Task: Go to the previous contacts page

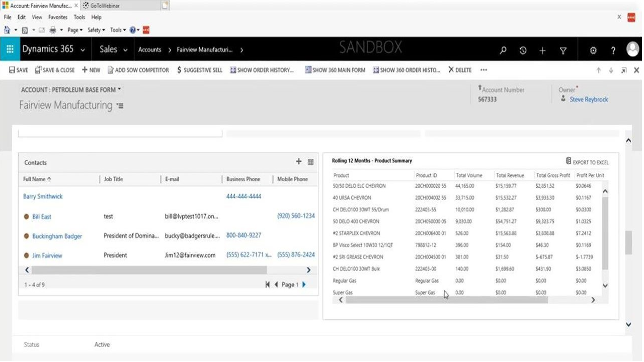Action: pos(276,285)
